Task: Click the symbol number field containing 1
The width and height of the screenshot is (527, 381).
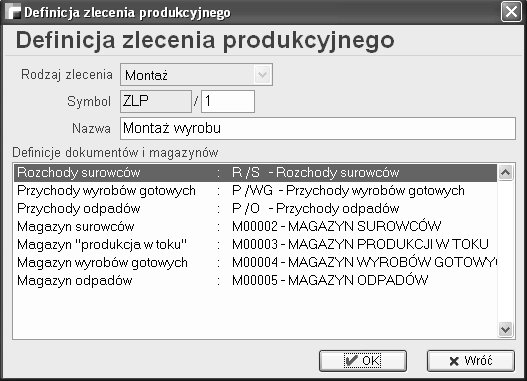Action: click(228, 101)
